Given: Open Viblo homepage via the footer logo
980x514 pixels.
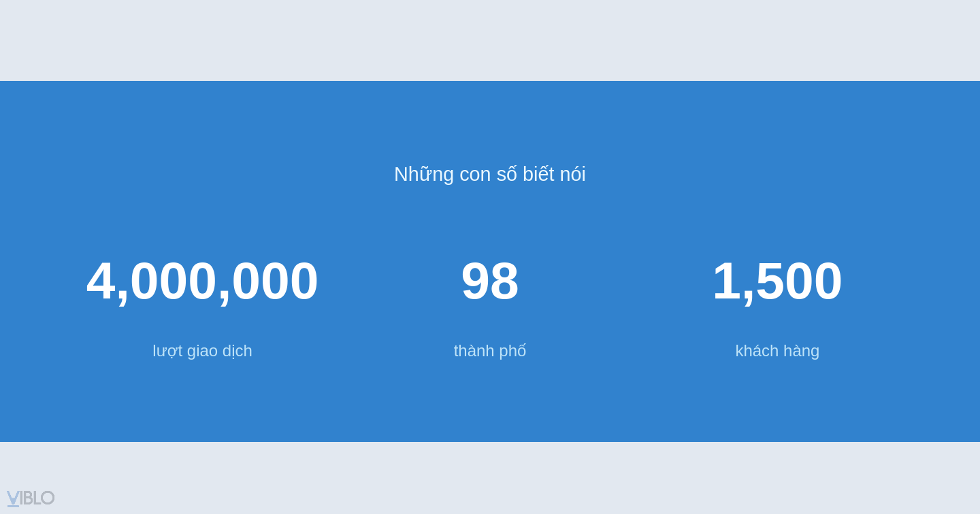Looking at the screenshot, I should [x=31, y=498].
